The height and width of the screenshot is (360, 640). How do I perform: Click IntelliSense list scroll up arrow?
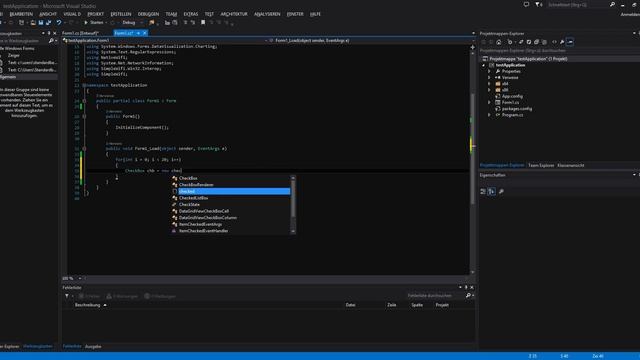point(293,178)
